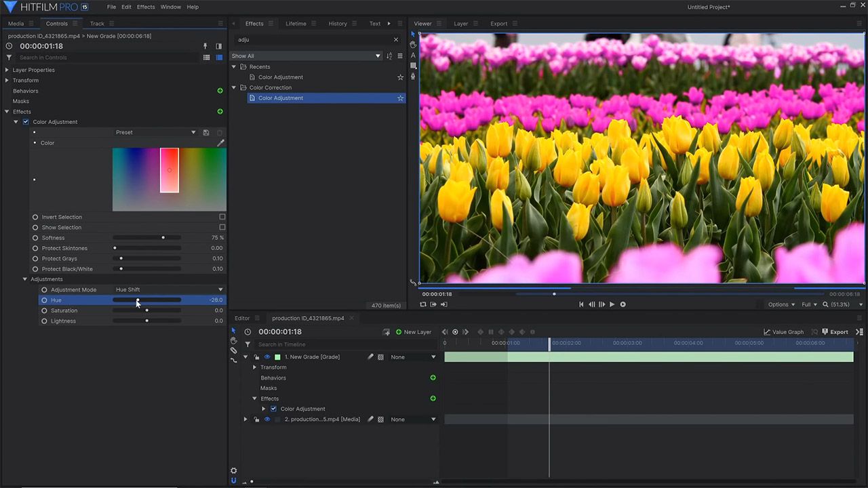Open the Adjustment Mode Hue Shift dropdown
This screenshot has height=488, width=868.
point(169,289)
